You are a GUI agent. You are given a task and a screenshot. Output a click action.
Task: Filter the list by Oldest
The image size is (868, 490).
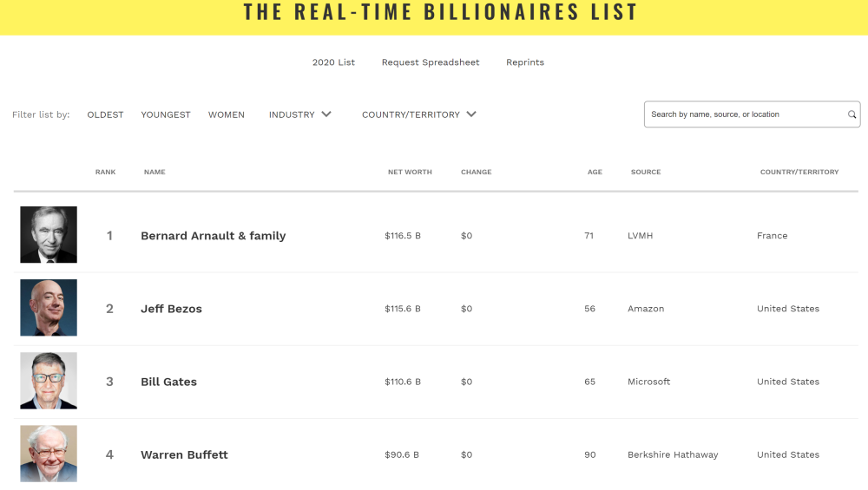click(x=105, y=114)
